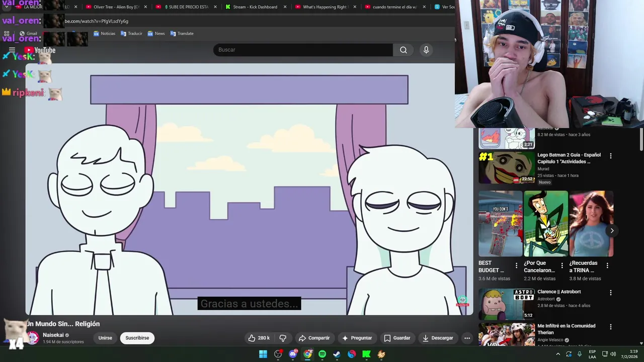644x362 pixels.
Task: Dislike the video with thumbs down
Action: click(x=283, y=338)
